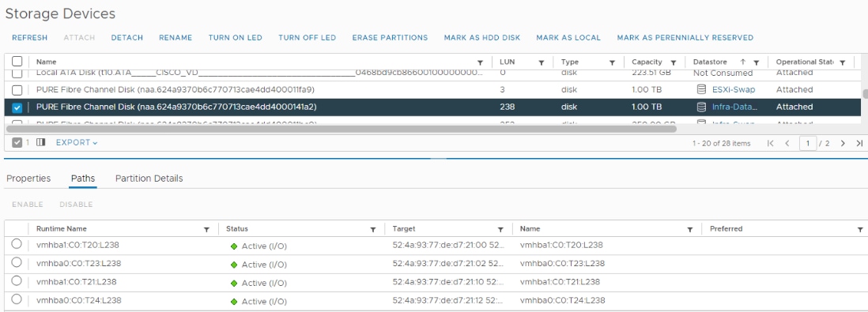Open the Capacity column filter icon
868x312 pixels.
tap(674, 62)
